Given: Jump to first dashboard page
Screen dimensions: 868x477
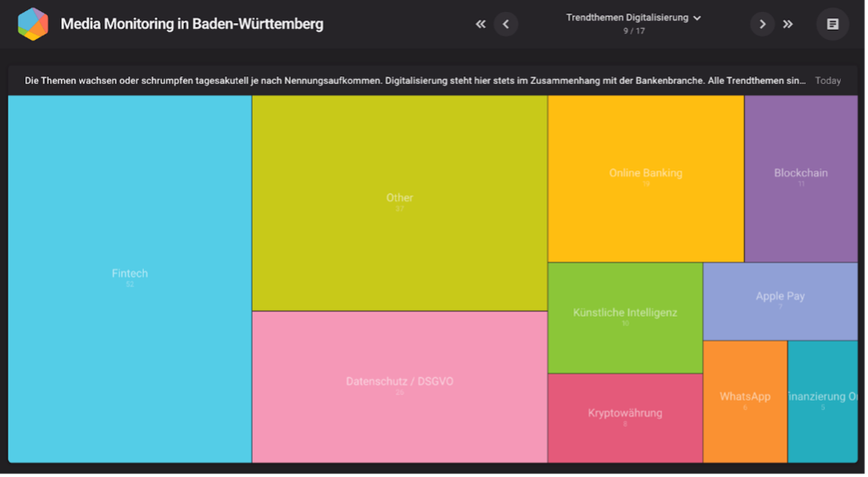Looking at the screenshot, I should point(481,24).
